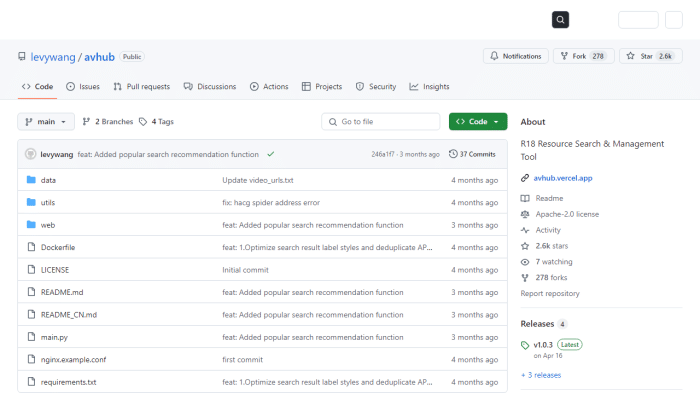Switch to the Issues tab
The height and width of the screenshot is (394, 700).
pyautogui.click(x=83, y=87)
